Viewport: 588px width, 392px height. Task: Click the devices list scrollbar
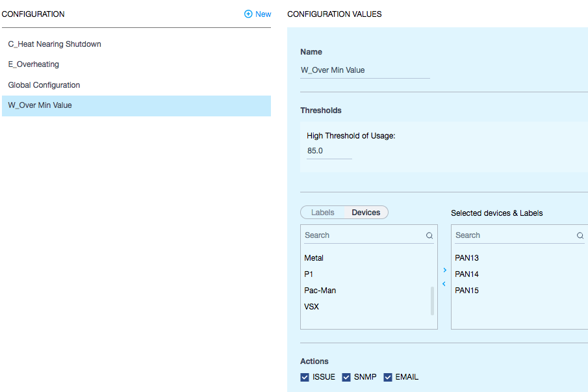[432, 300]
